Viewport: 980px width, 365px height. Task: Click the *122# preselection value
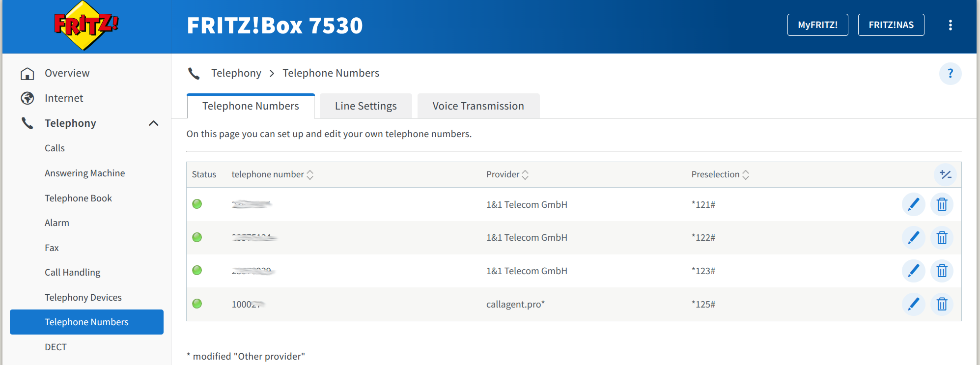point(703,238)
